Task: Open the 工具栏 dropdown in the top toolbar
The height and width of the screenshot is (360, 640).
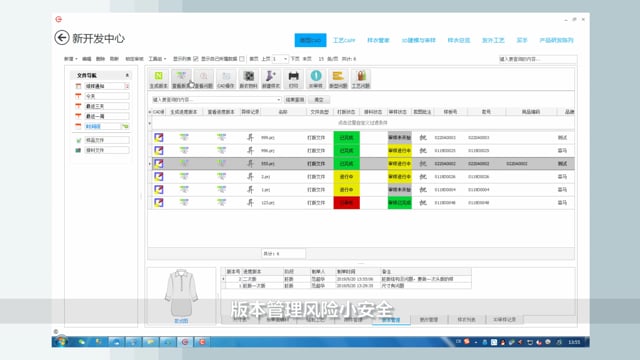Action: tap(157, 59)
